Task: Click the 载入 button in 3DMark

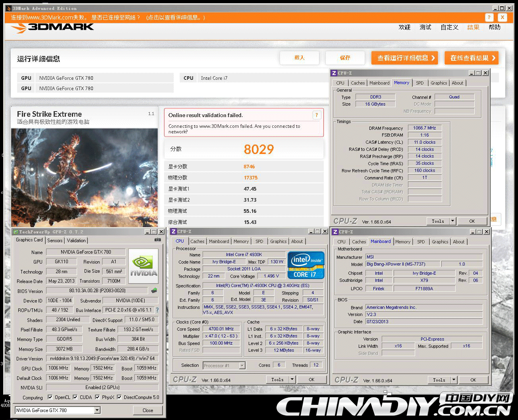Action: pos(300,58)
